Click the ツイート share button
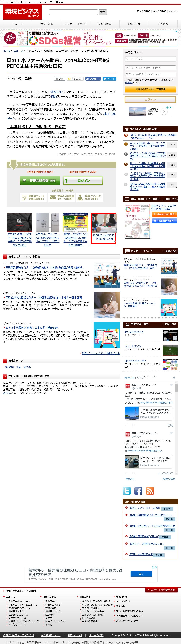 [x=109, y=79]
